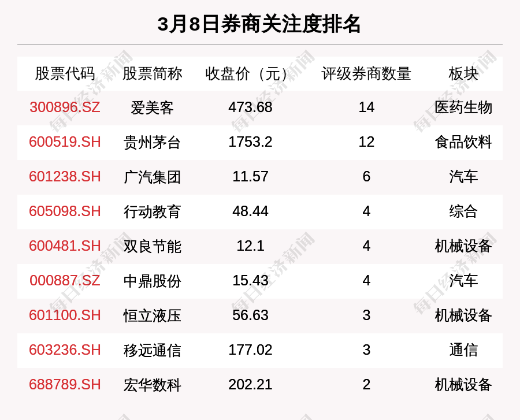Click sector 汽车 in 广汽集团 row
This screenshot has height=420, width=520.
(x=463, y=177)
